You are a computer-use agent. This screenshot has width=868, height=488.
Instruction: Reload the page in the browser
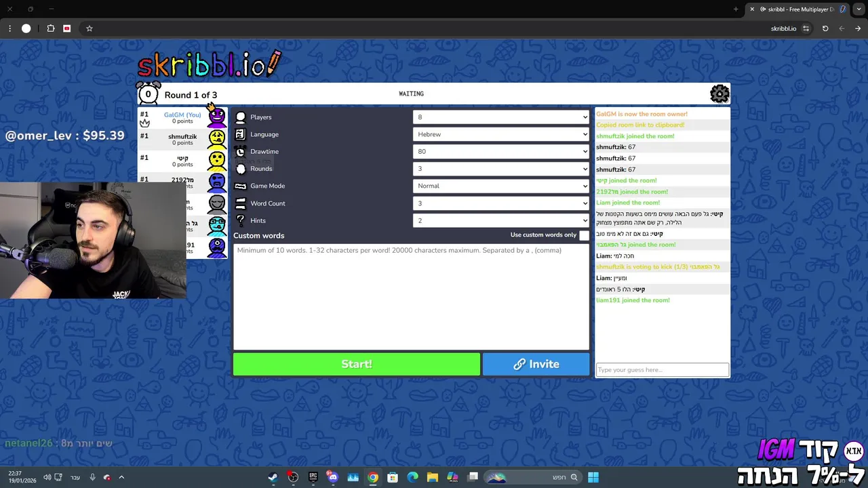click(x=825, y=28)
